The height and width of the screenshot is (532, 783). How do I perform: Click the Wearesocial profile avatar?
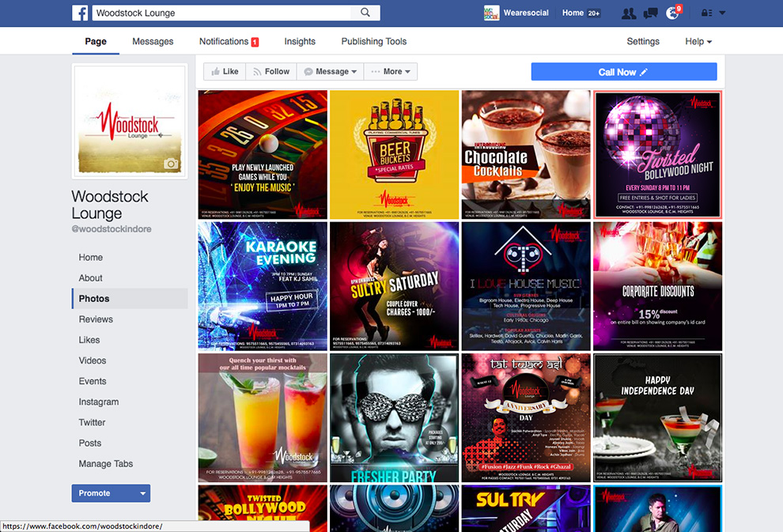tap(492, 13)
